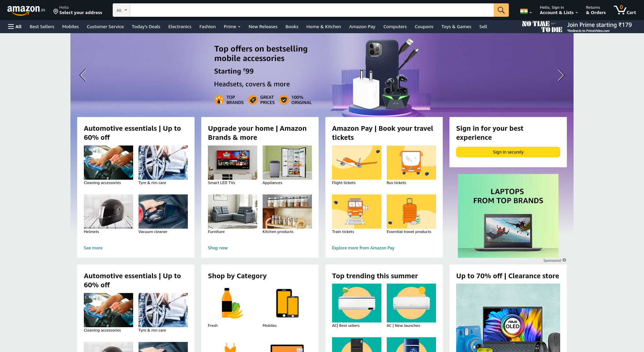Screen dimensions: 644x352
Task: Click Returns & Orders
Action: point(596,10)
